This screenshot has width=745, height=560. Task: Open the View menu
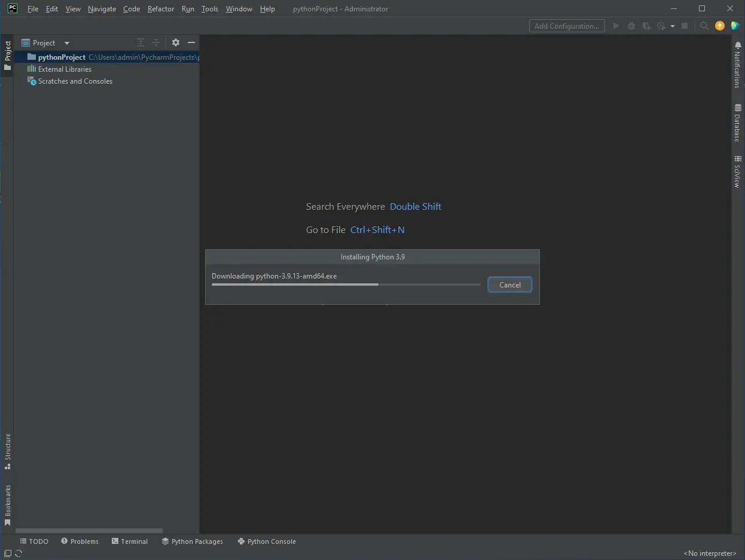click(73, 9)
